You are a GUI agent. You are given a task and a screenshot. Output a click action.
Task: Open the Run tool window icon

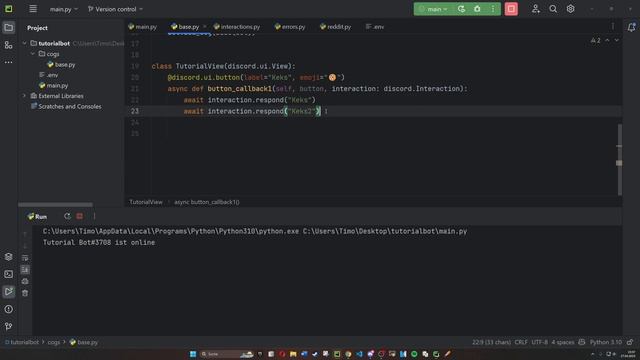pyautogui.click(x=9, y=291)
